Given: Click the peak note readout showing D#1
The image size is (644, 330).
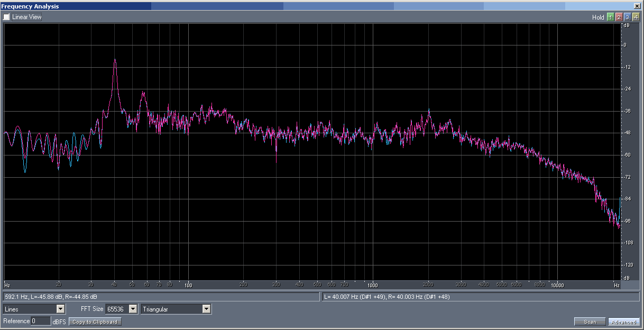Looking at the screenshot, I should click(x=387, y=297).
